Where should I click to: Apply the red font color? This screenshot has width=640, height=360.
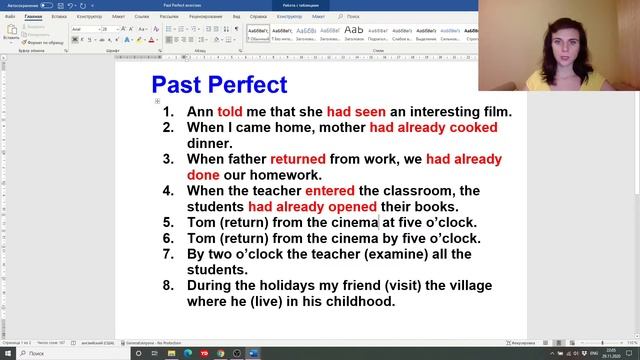pos(151,40)
